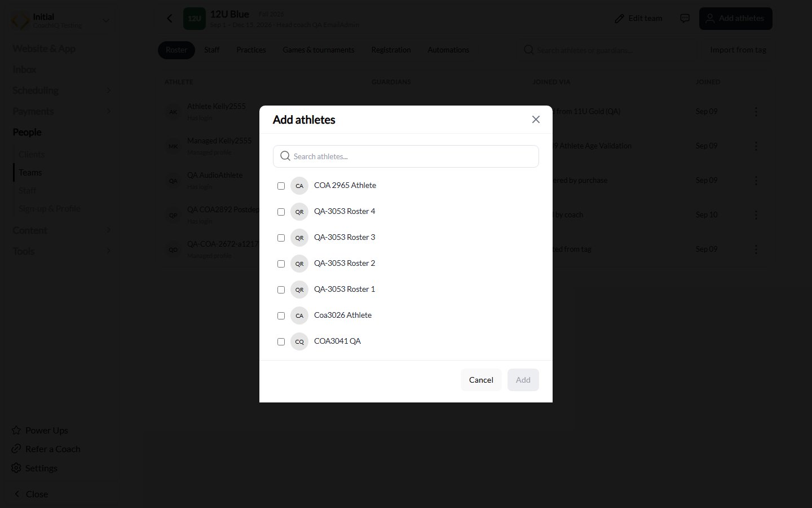Viewport: 812px width, 508px height.
Task: Close the Add athletes dialog
Action: pyautogui.click(x=536, y=120)
